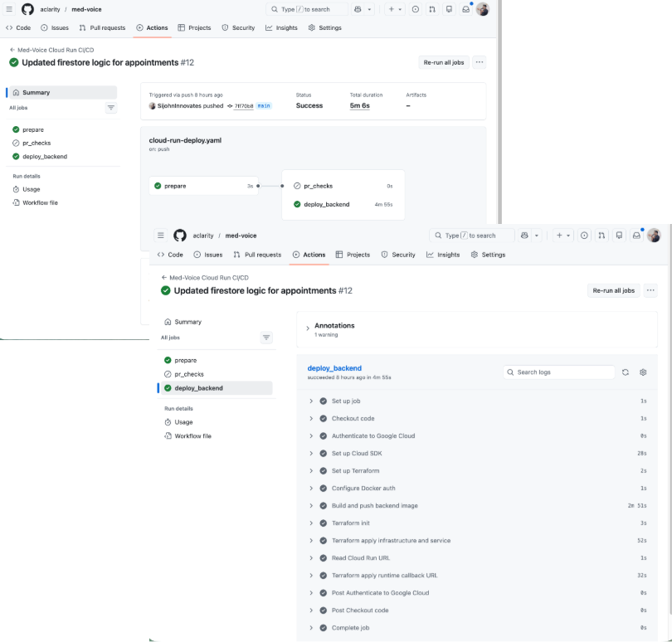Open Issues tab in lower window

[x=208, y=255]
